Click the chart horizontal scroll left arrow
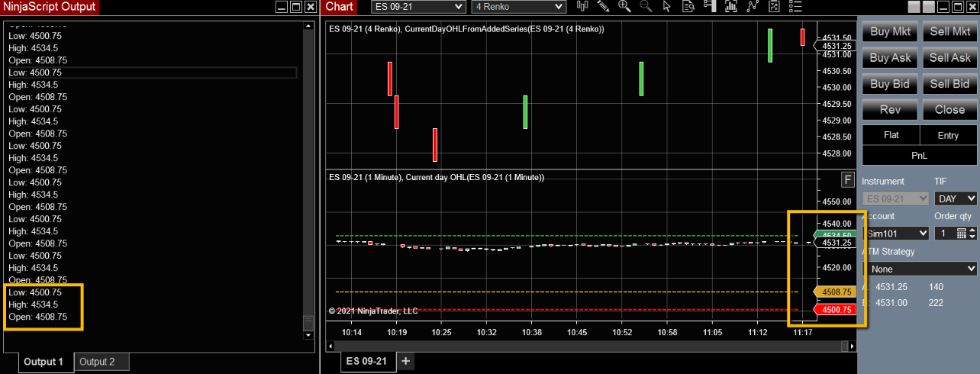Viewport: 980px width, 374px height. [330, 346]
